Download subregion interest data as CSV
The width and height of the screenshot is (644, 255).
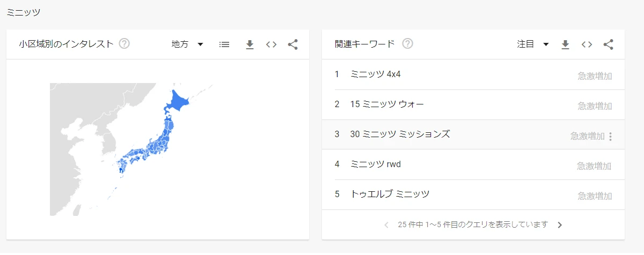pos(250,44)
